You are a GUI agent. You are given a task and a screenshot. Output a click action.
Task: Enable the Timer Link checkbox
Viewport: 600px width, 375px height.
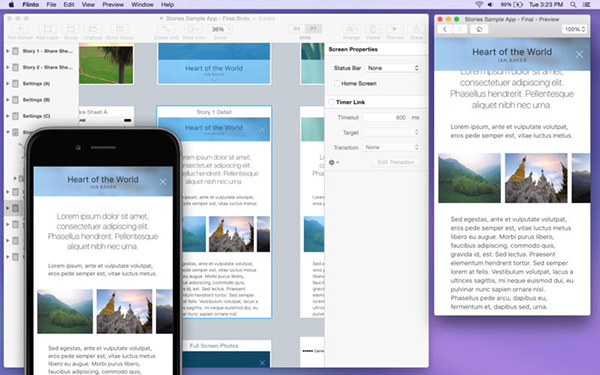pyautogui.click(x=331, y=102)
